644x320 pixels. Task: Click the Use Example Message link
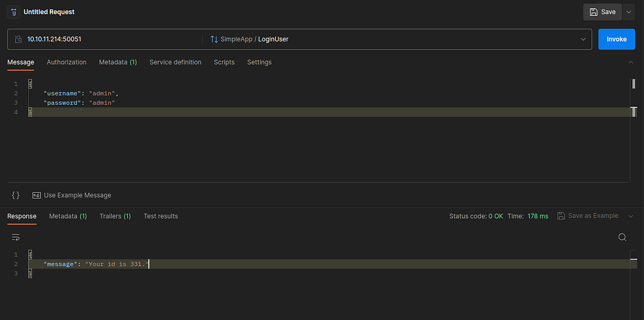[77, 195]
